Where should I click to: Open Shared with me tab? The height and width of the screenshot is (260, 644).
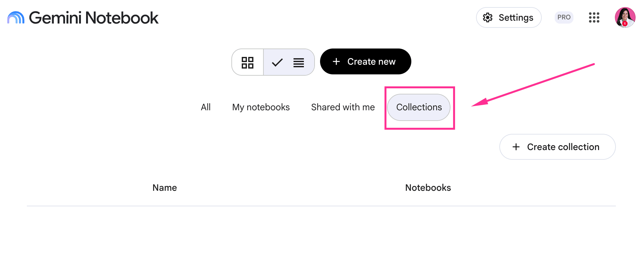[343, 107]
